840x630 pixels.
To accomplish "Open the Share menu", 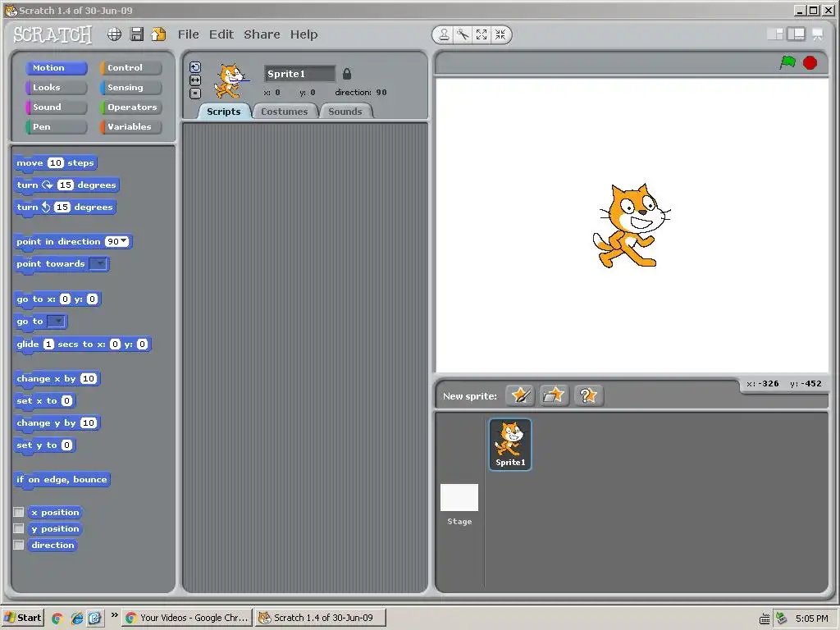I will click(x=262, y=34).
